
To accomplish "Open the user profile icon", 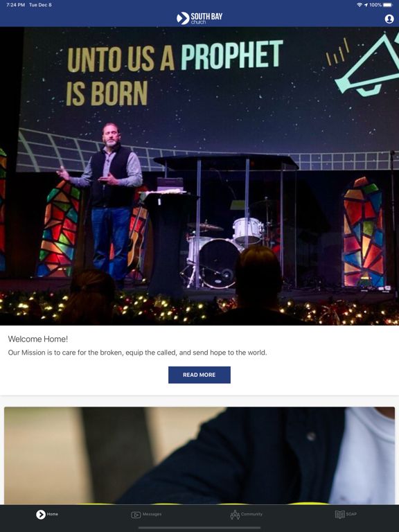I will coord(389,19).
